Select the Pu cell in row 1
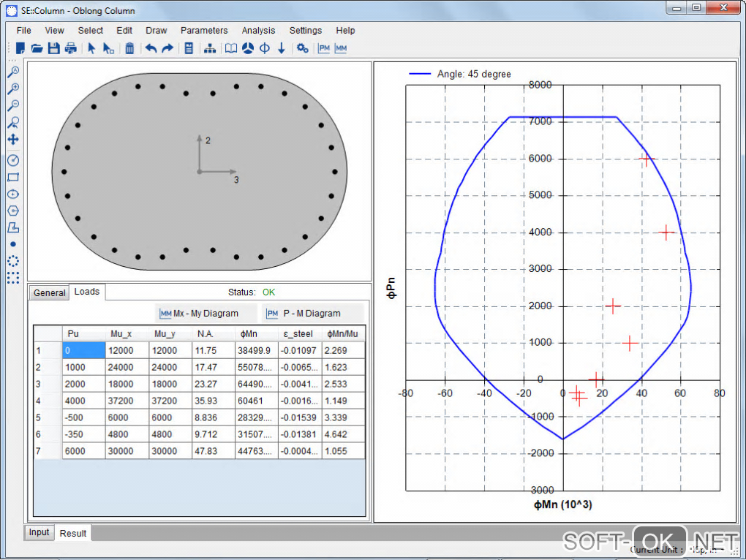 tap(85, 350)
